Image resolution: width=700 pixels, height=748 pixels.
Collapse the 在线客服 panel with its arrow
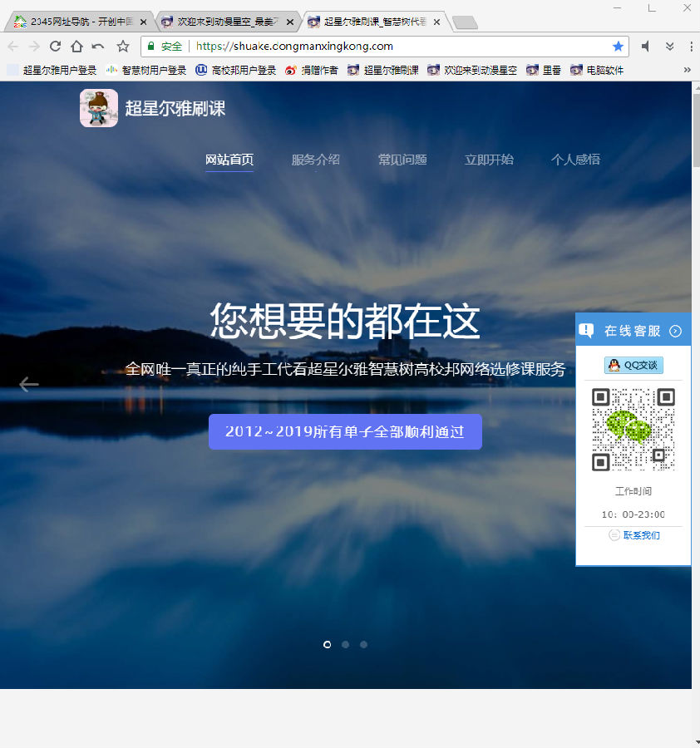675,331
